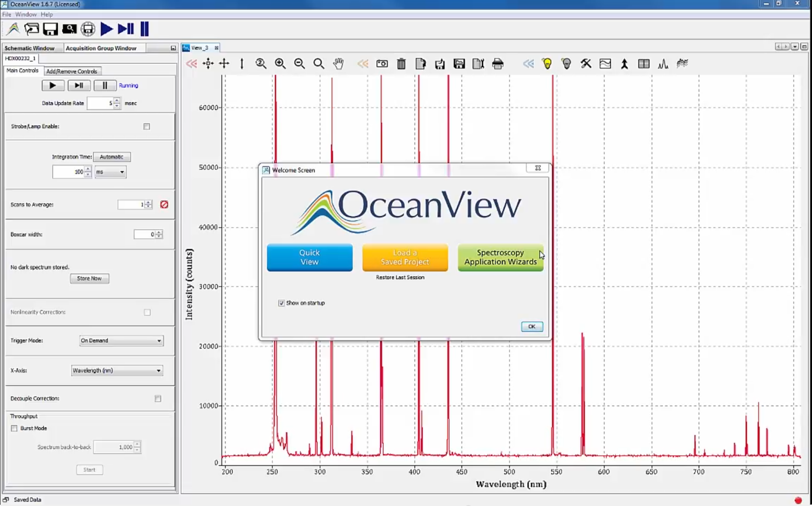Click Restore Last Session link

click(400, 277)
